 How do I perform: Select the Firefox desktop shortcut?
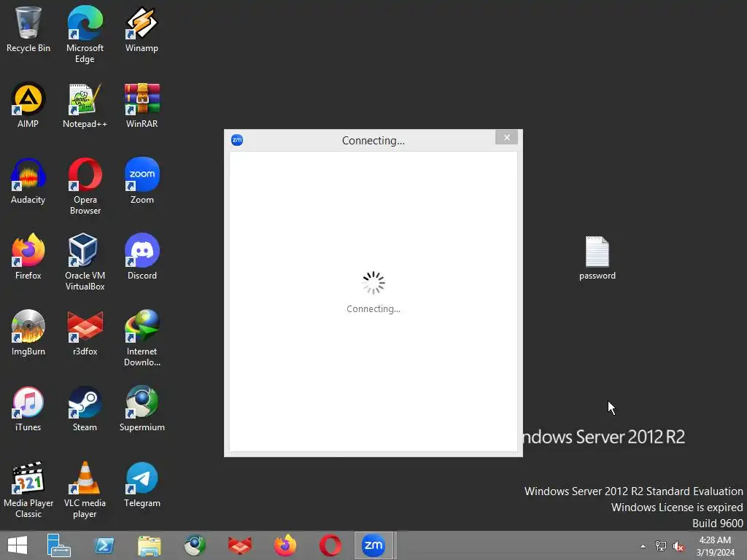coord(28,257)
